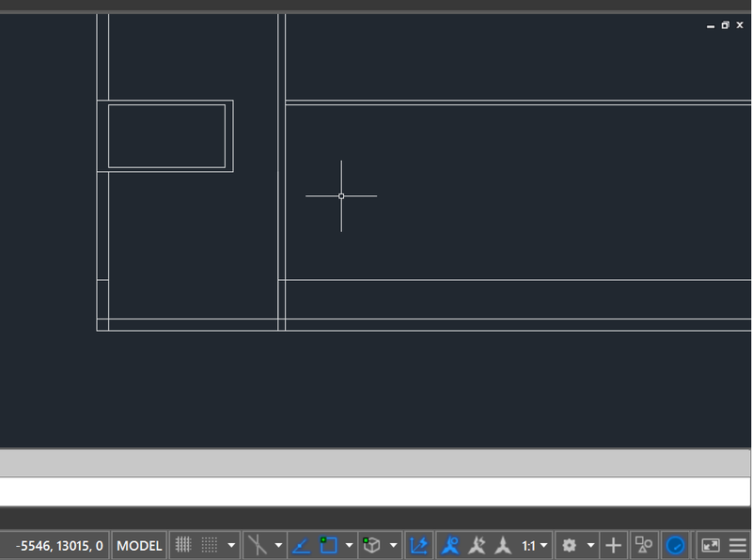The width and height of the screenshot is (752, 560).
Task: Open snap mode settings dropdown arrow
Action: click(231, 545)
